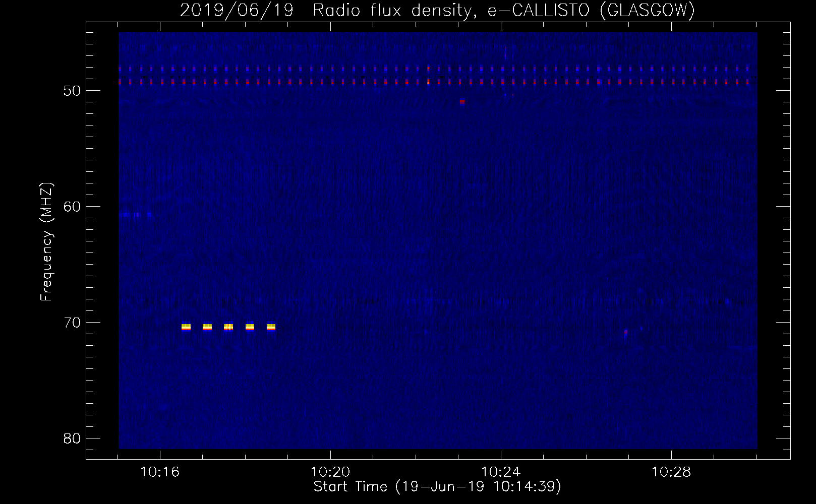Click the '10:24' time tick label

[x=501, y=472]
